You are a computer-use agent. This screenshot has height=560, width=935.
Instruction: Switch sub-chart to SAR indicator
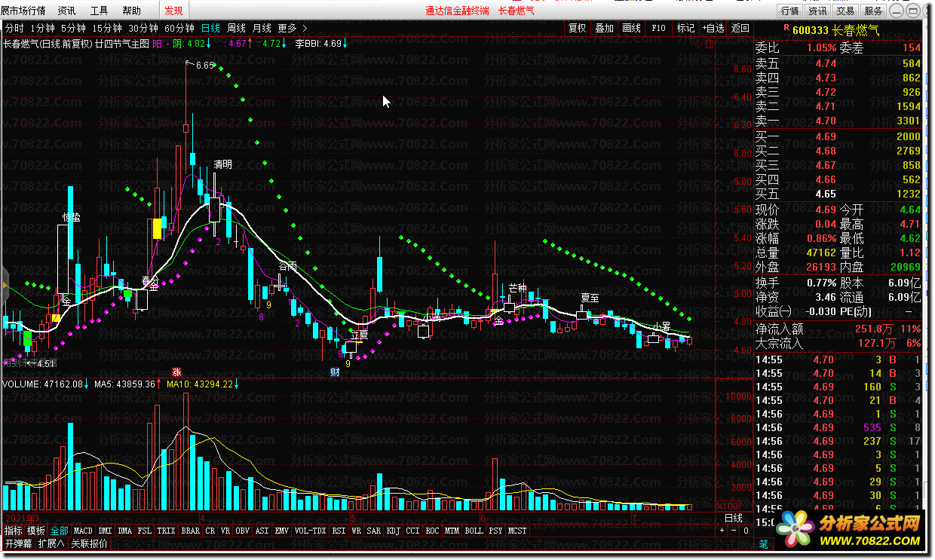(374, 531)
